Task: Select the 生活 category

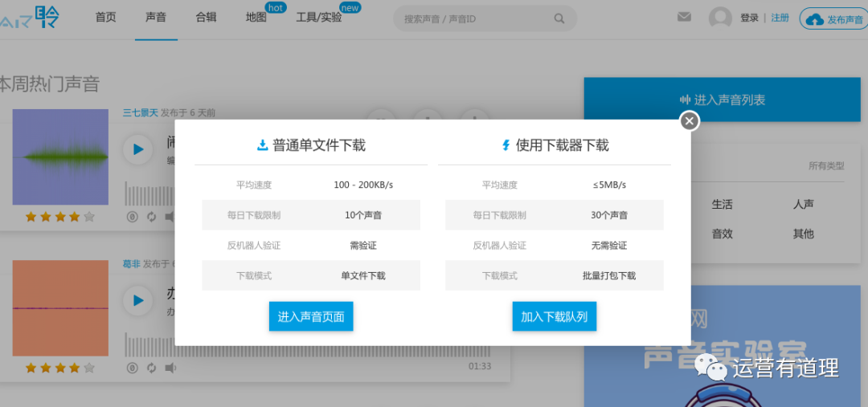Action: coord(722,205)
